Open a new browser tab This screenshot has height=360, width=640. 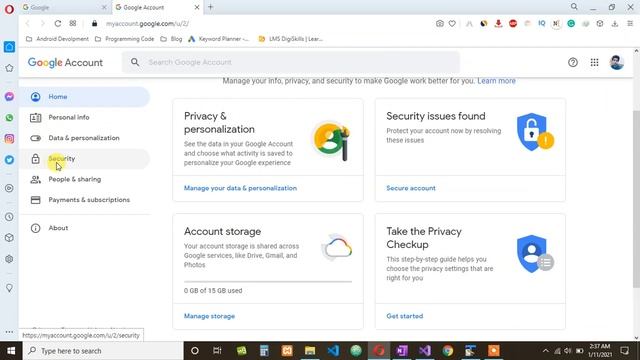pyautogui.click(x=211, y=7)
